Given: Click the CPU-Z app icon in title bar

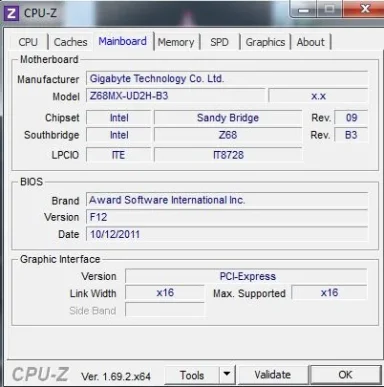Looking at the screenshot, I should (x=11, y=14).
